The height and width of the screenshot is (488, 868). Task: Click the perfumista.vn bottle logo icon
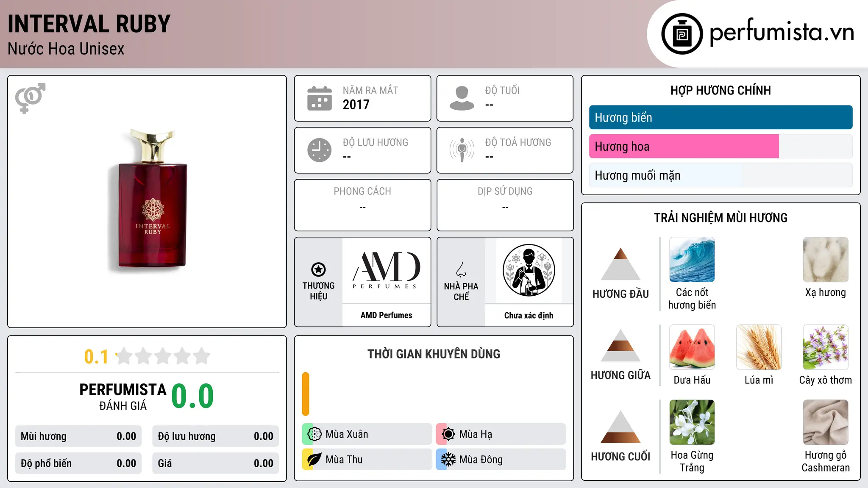click(682, 34)
